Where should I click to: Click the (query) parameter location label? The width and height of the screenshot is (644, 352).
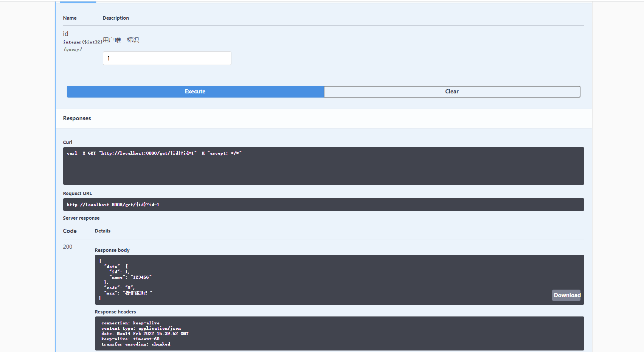(x=72, y=49)
